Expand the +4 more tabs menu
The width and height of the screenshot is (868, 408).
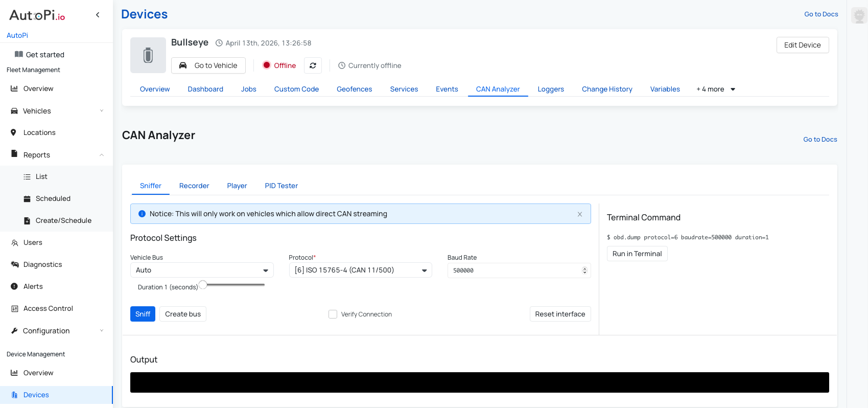coord(715,89)
